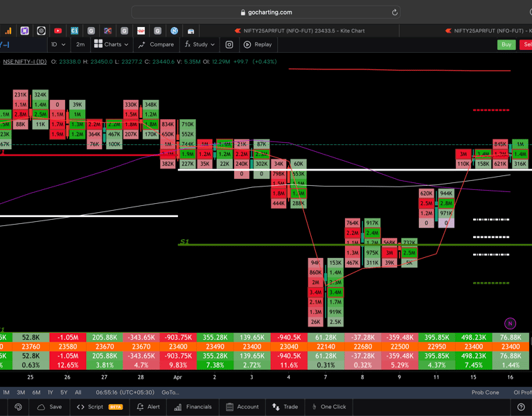Viewport: 532px width, 416px height.
Task: Reload the page in the address bar
Action: (394, 12)
